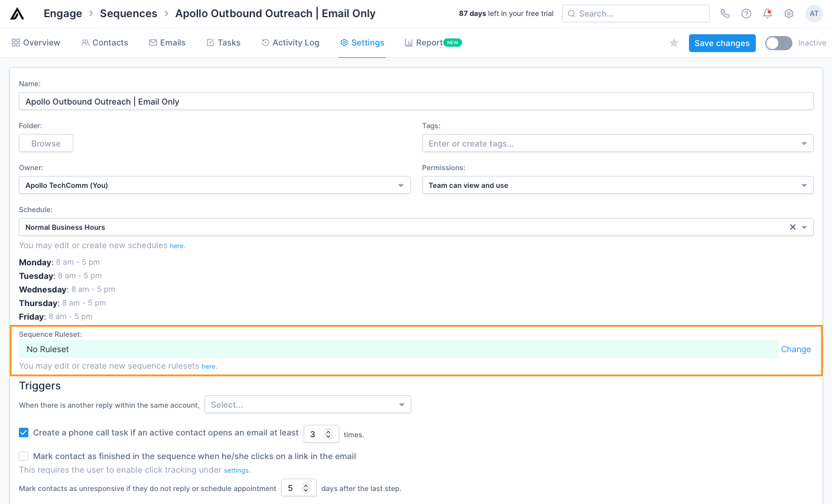Click the '87 days left' trial text
Viewport: 832px width, 504px height.
tap(506, 14)
